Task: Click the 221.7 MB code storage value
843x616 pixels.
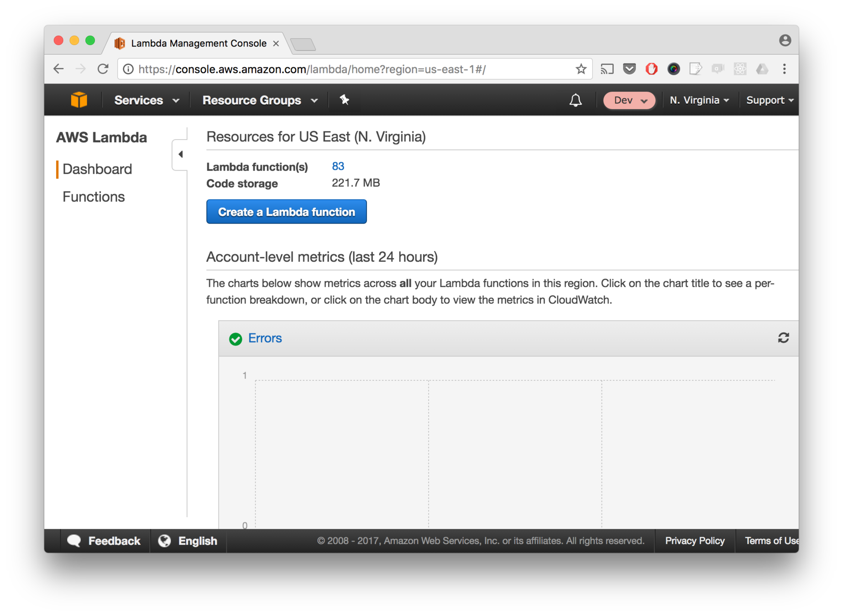Action: [356, 183]
